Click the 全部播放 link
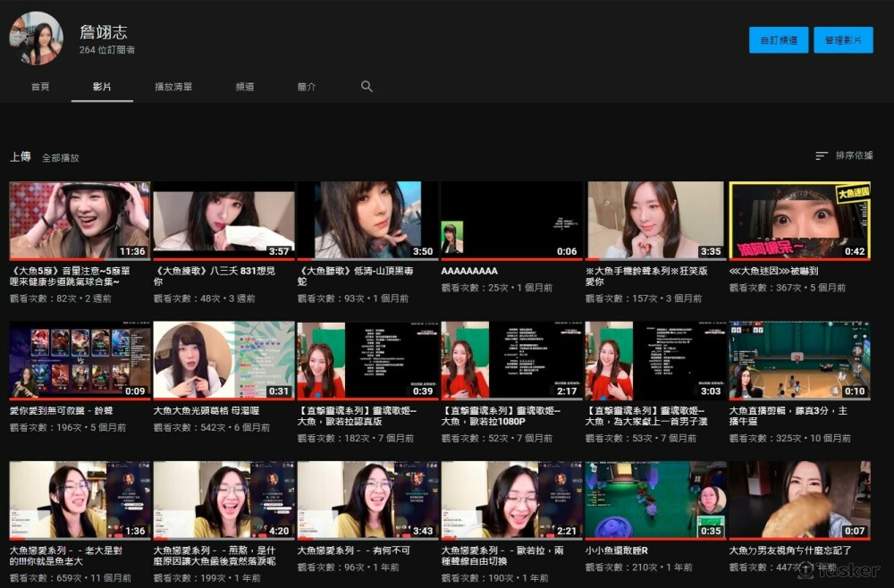This screenshot has height=588, width=894. (x=61, y=157)
